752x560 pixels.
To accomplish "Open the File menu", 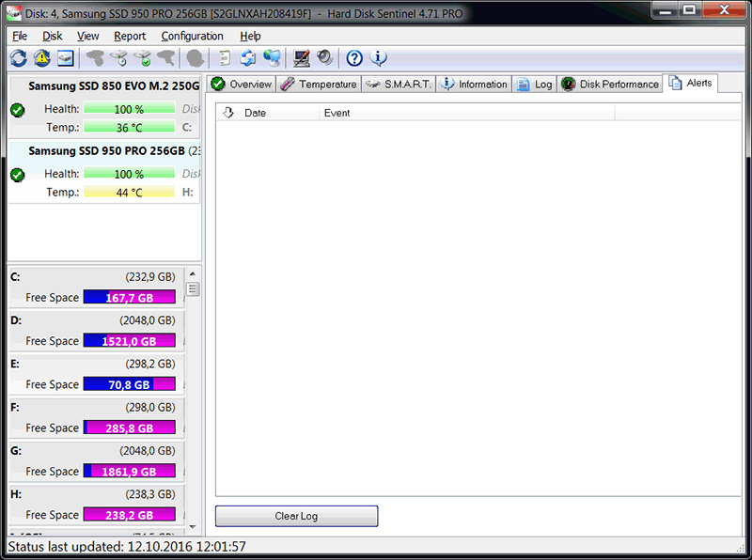I will click(x=20, y=36).
